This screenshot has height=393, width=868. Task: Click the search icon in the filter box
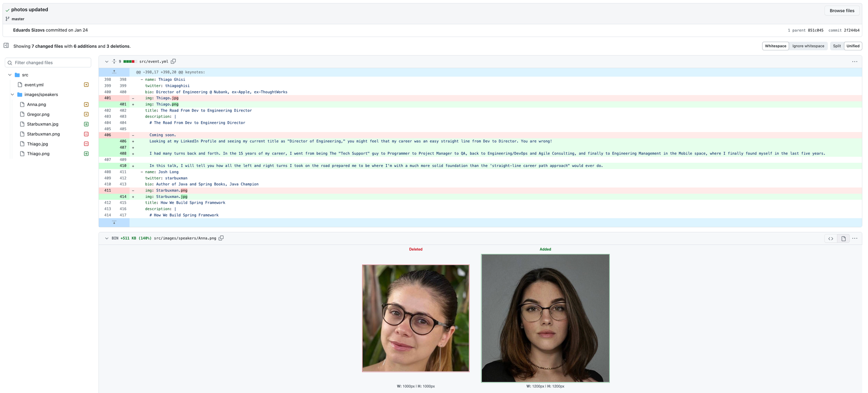[10, 63]
